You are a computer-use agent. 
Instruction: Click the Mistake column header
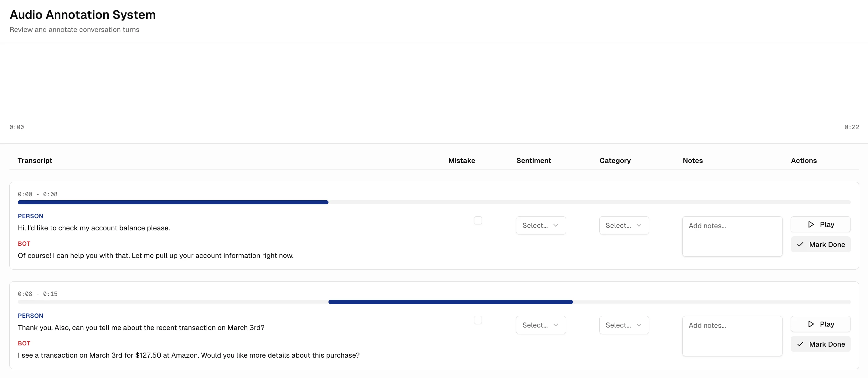coord(462,160)
